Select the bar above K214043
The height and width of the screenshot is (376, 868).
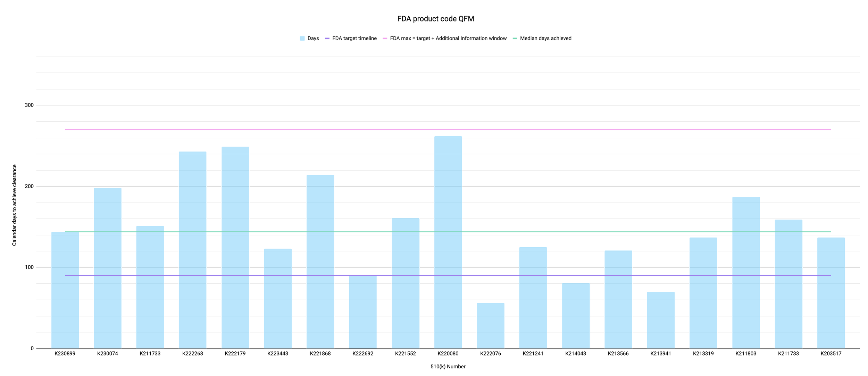576,316
